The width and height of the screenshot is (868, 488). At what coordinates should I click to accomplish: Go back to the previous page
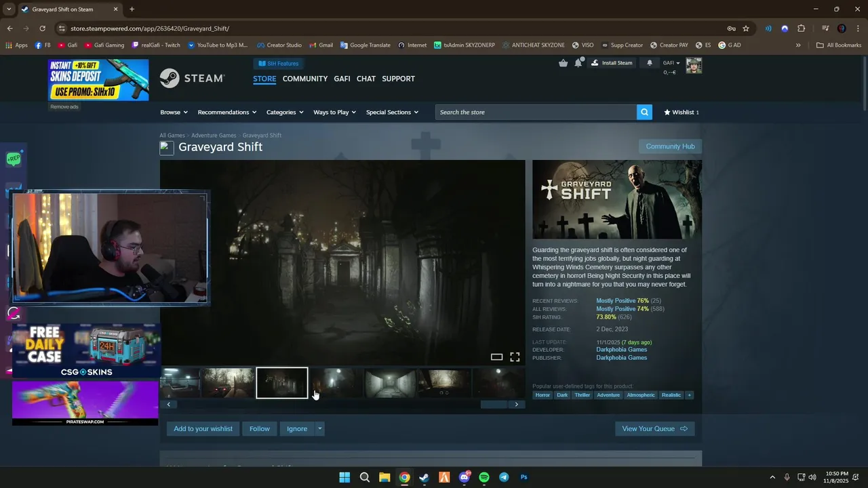(9, 28)
